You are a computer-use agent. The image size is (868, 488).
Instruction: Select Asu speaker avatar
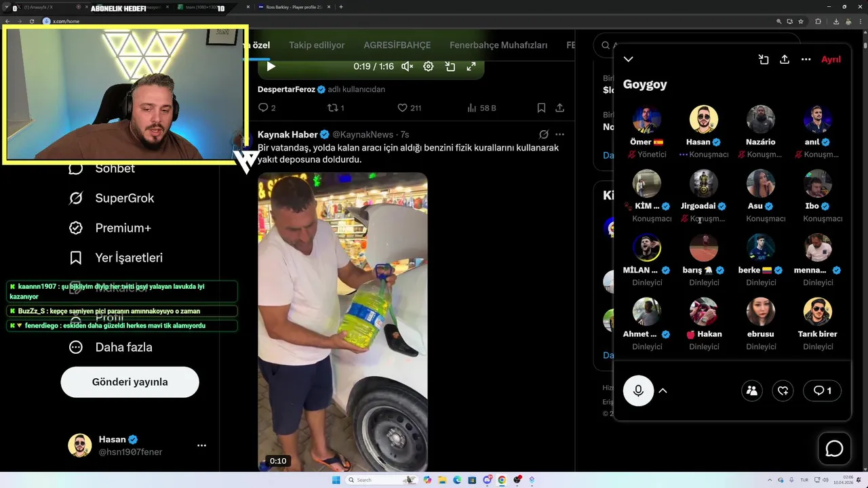(x=761, y=183)
